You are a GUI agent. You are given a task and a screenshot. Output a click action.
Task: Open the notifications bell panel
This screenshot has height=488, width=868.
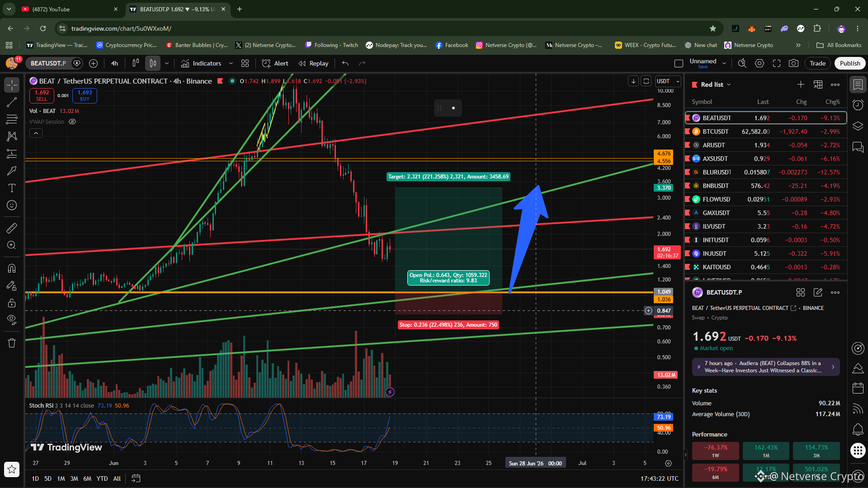[858, 429]
